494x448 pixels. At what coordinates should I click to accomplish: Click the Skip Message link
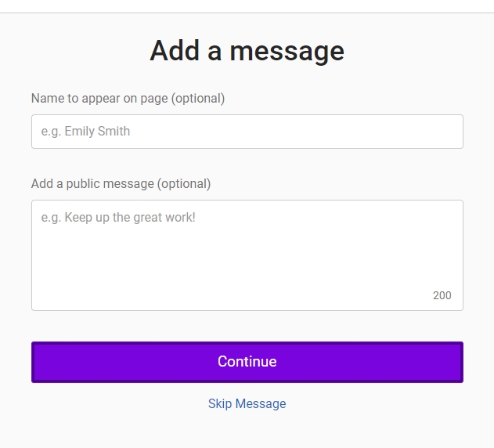247,403
